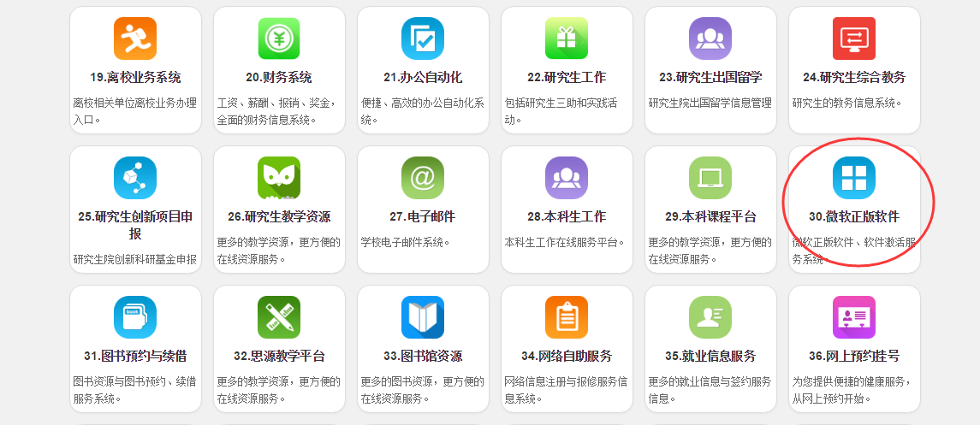980x425 pixels.
Task: Click the blue checkmark 办公自动化 icon
Action: 423,38
